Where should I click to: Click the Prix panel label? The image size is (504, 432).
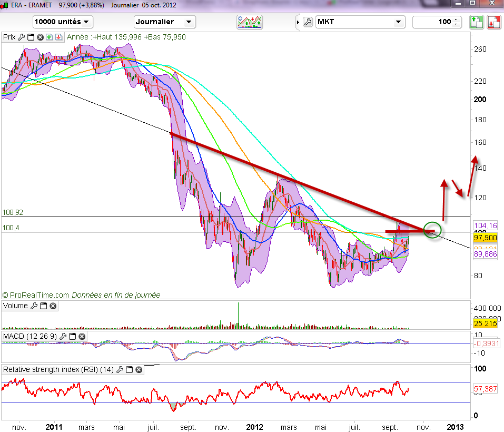(x=9, y=37)
